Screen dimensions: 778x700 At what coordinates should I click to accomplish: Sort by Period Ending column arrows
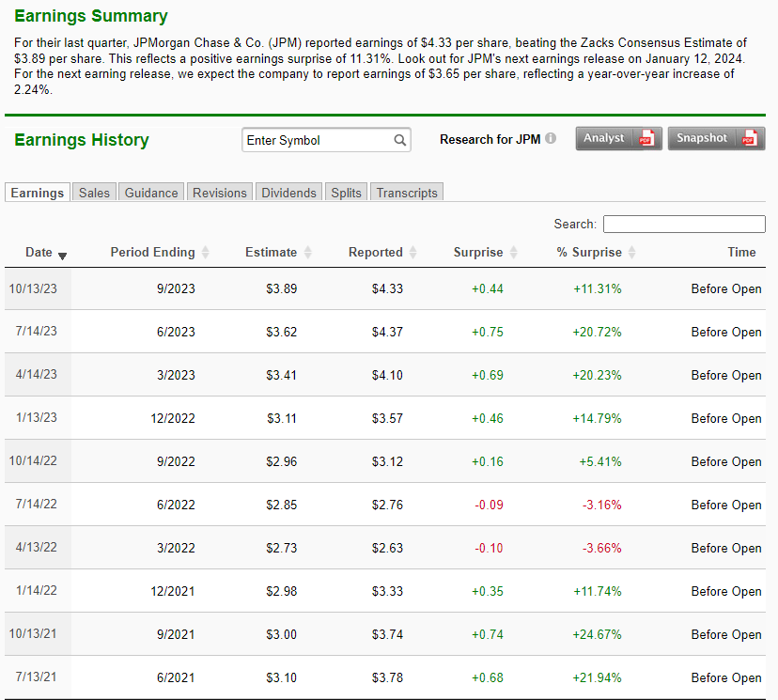pyautogui.click(x=205, y=253)
